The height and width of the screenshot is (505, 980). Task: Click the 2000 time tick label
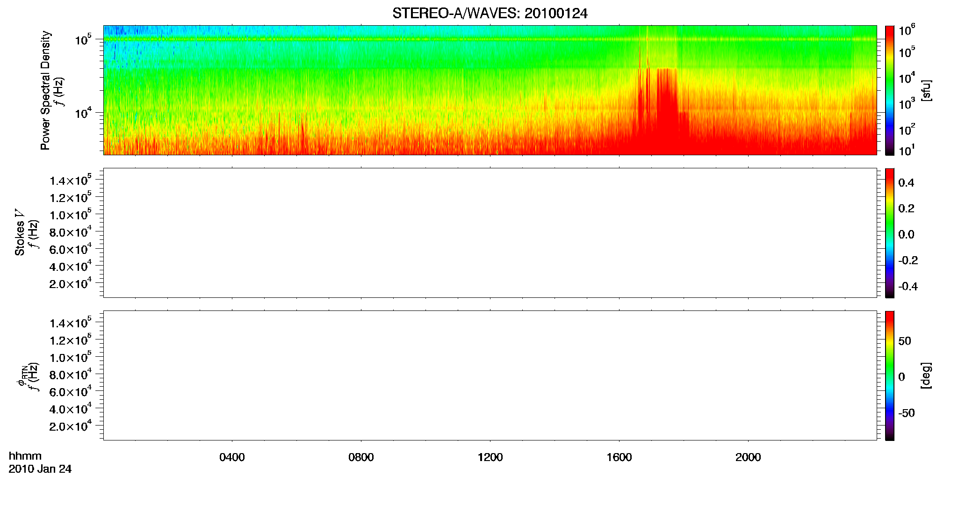[x=748, y=457]
